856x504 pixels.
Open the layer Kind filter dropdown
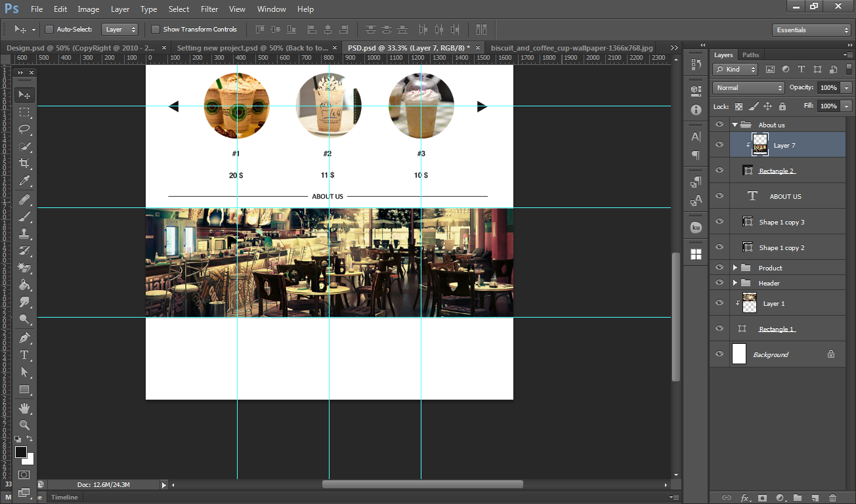(x=736, y=69)
